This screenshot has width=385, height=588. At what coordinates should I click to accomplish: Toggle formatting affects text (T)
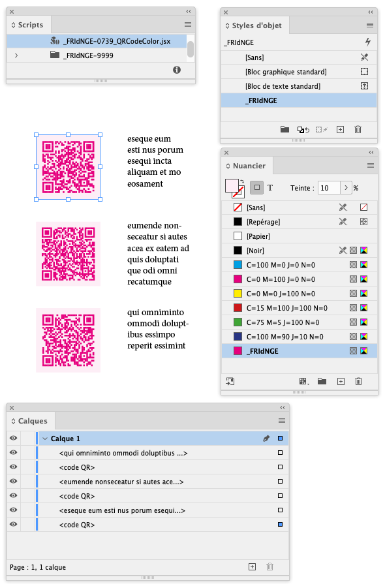click(270, 188)
